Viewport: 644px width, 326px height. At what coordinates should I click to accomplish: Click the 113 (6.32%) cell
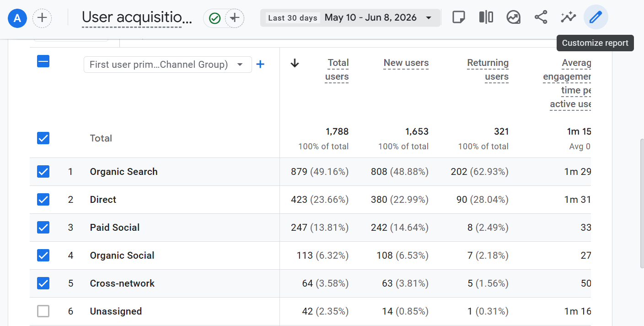pyautogui.click(x=322, y=255)
